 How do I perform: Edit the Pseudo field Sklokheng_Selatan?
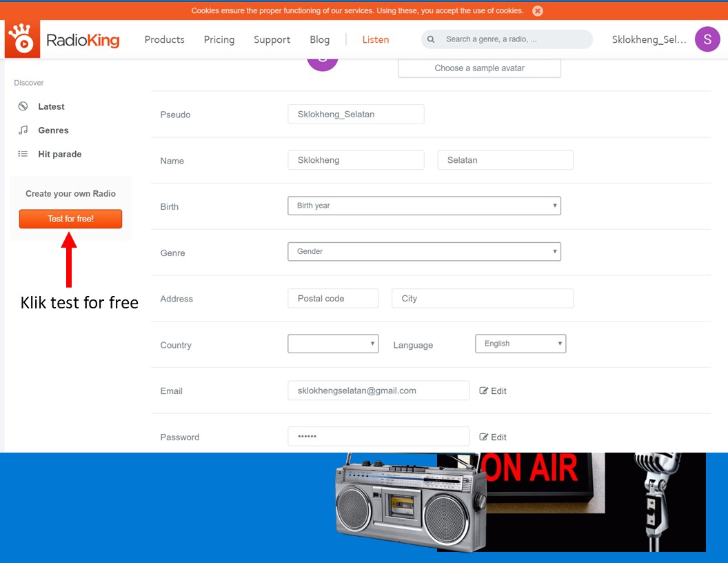click(x=356, y=115)
